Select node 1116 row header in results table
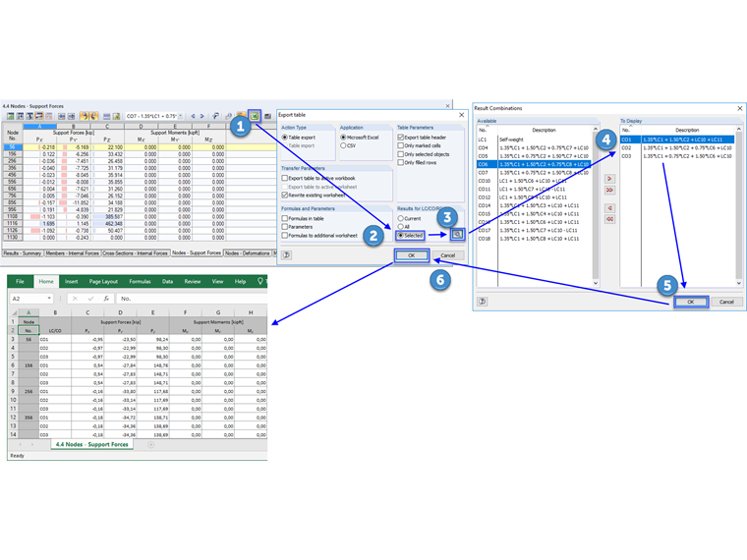 13,223
